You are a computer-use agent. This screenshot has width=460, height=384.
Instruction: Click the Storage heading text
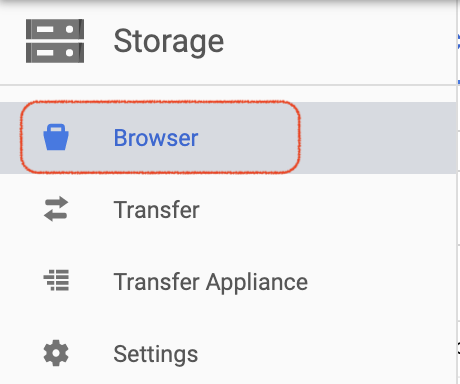click(169, 42)
